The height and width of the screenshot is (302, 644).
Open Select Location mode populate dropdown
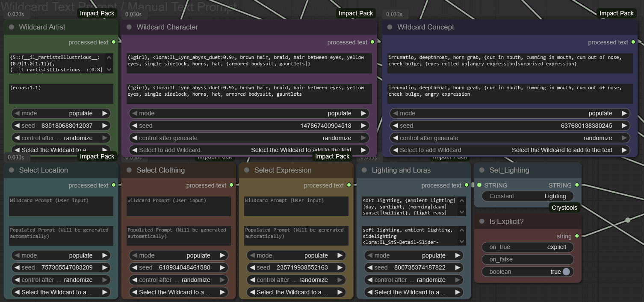(x=61, y=255)
